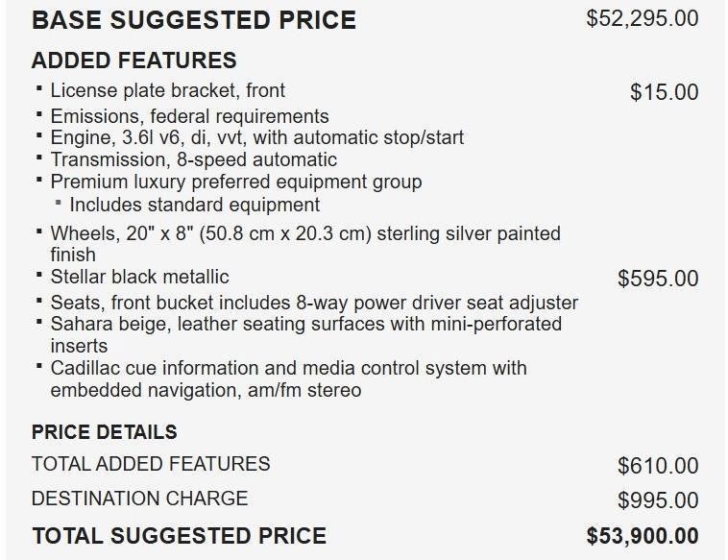Image resolution: width=728 pixels, height=560 pixels.
Task: Click the $52,295.00 base price amount
Action: [642, 18]
